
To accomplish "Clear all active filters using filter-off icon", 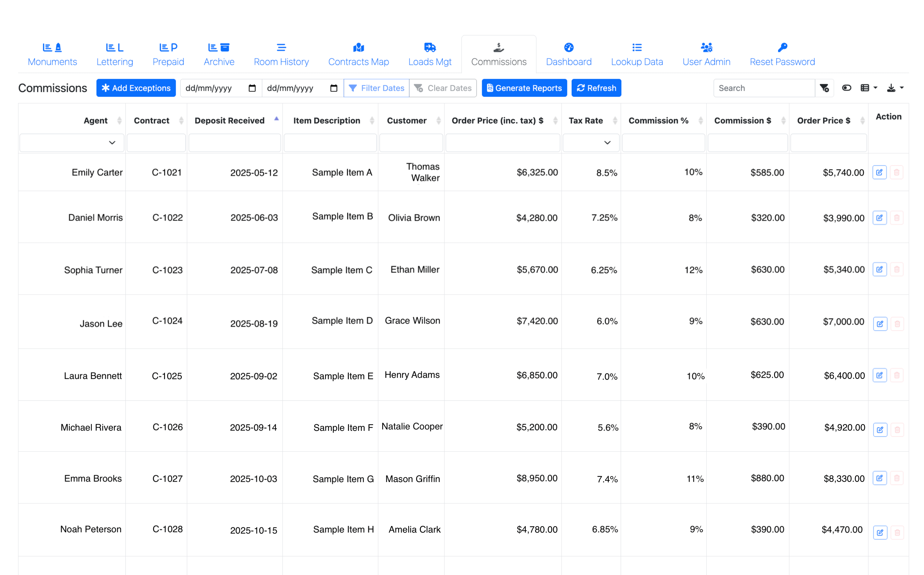I will (825, 88).
